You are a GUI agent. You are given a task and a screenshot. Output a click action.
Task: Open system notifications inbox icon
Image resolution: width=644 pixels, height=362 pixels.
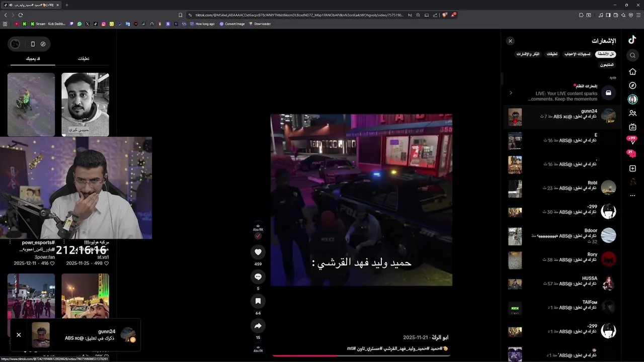pyautogui.click(x=608, y=93)
